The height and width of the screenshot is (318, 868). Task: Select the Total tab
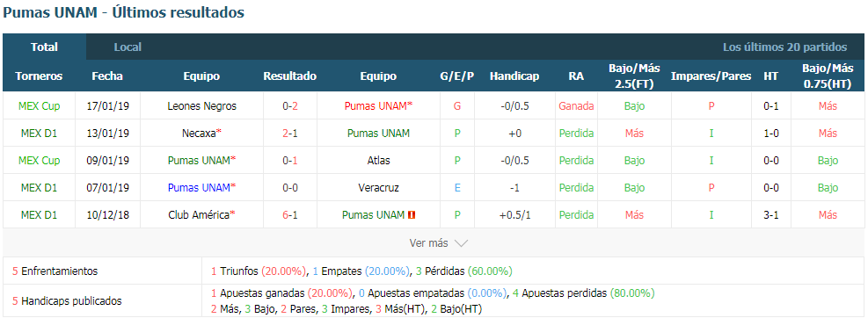click(44, 47)
